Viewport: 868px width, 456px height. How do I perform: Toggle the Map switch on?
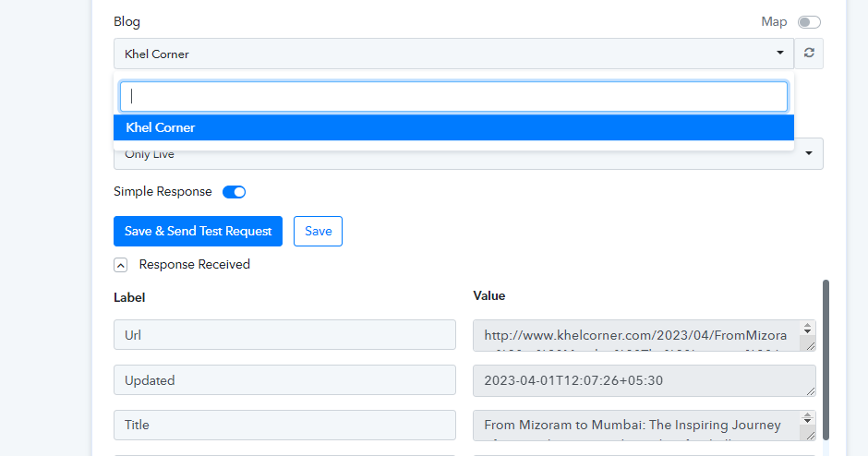pos(809,22)
